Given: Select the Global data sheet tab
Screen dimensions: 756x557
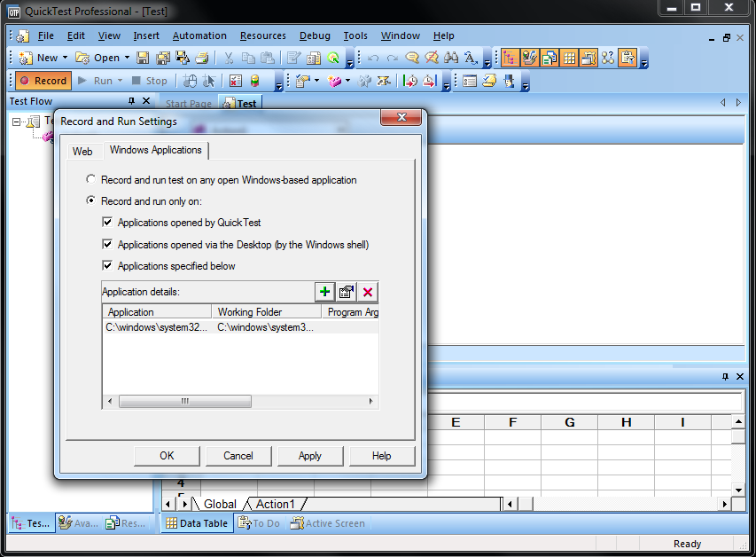Looking at the screenshot, I should pyautogui.click(x=220, y=504).
